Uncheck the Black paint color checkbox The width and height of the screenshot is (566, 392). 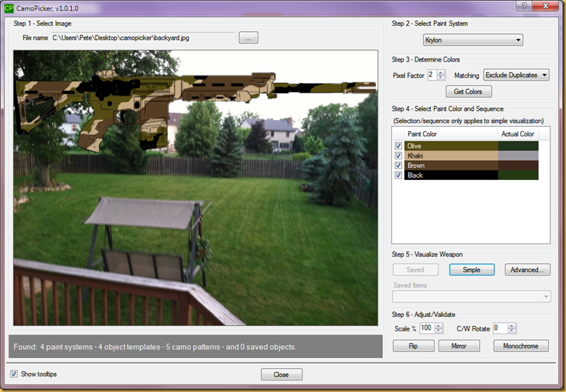[x=398, y=176]
